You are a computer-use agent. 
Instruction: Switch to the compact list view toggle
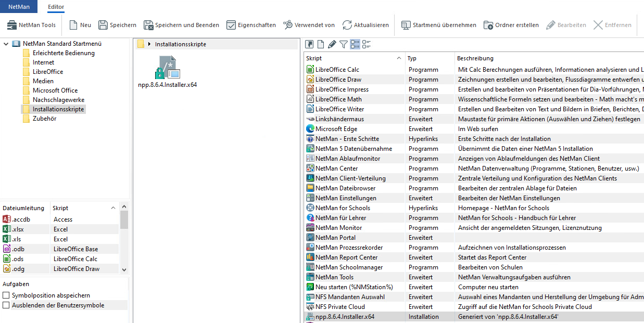(x=366, y=44)
